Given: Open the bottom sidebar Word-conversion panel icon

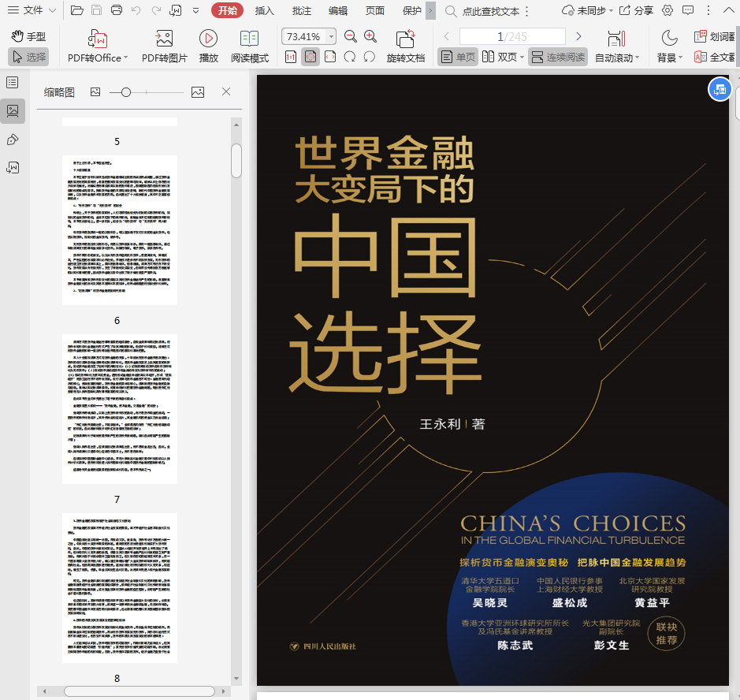Looking at the screenshot, I should point(13,168).
